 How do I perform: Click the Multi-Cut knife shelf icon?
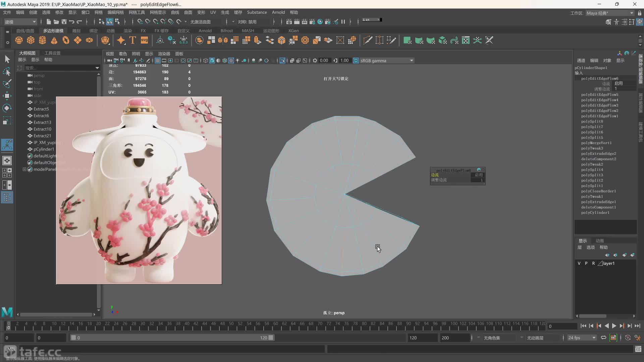pyautogui.click(x=368, y=41)
